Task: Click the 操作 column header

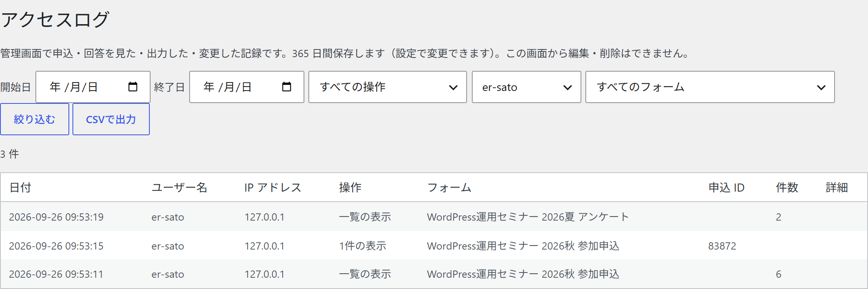Action: [x=350, y=188]
